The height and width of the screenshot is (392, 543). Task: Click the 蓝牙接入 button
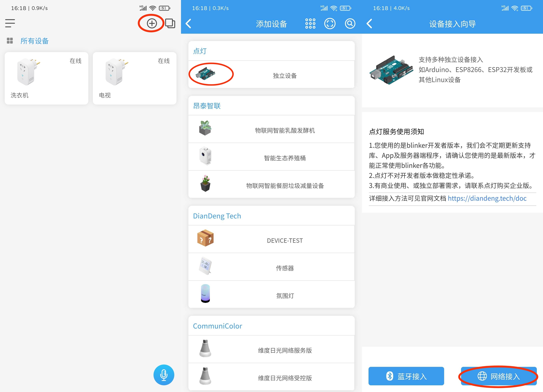[406, 376]
